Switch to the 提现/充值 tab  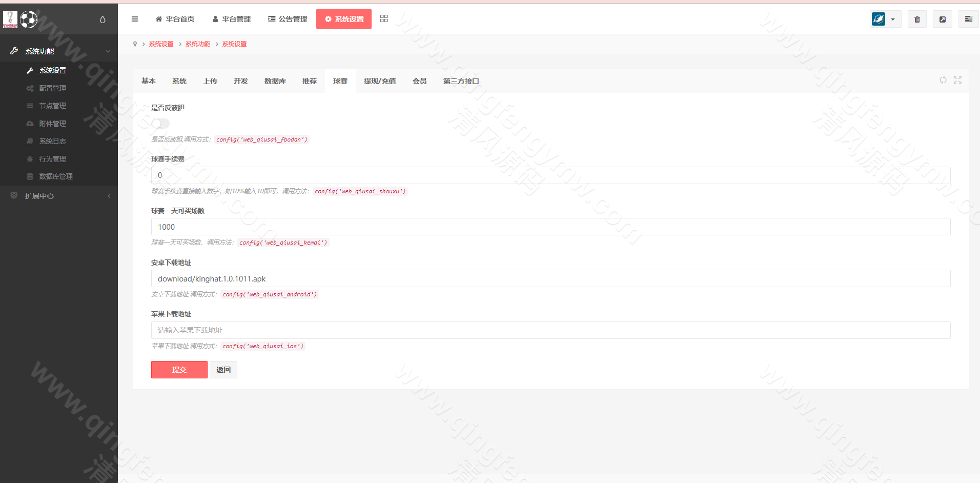point(379,81)
